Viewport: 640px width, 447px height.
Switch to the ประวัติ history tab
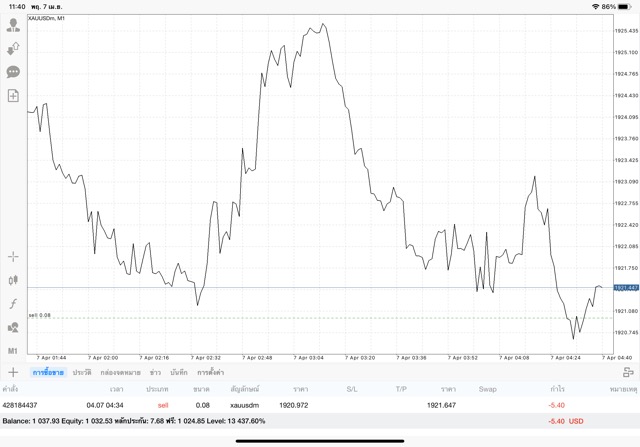(x=81, y=372)
